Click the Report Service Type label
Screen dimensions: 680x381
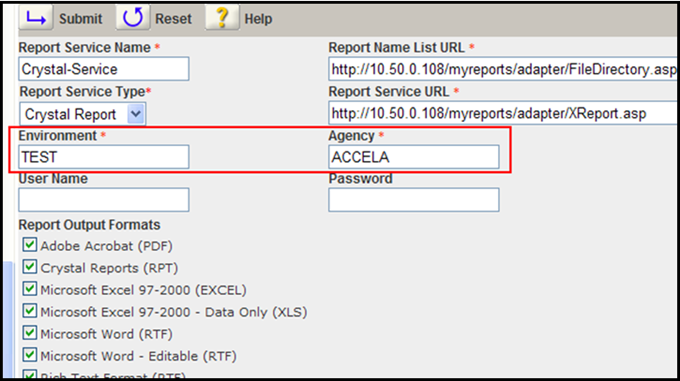pos(82,92)
